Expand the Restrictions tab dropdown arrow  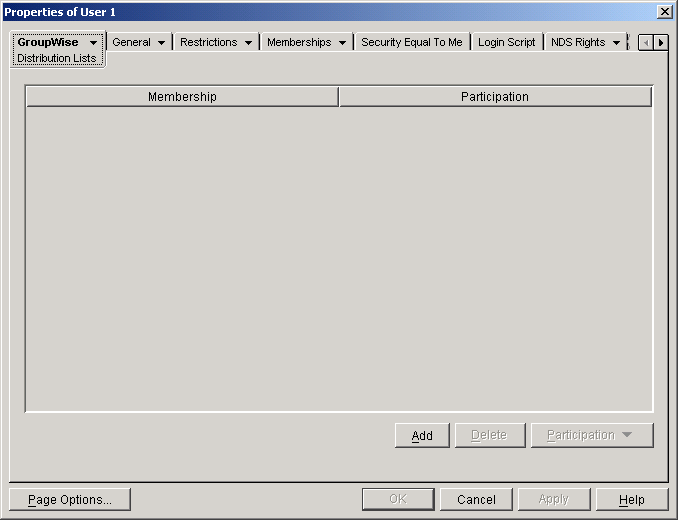tap(248, 43)
